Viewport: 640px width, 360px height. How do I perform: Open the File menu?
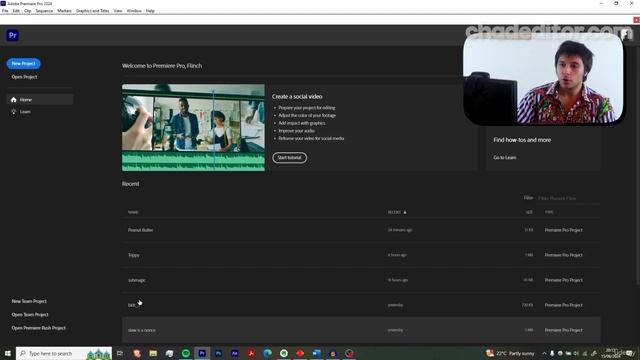pyautogui.click(x=5, y=11)
